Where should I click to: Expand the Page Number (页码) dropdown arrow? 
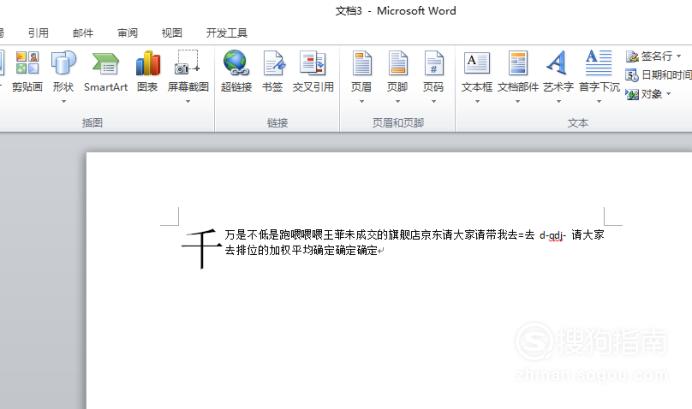pos(433,101)
